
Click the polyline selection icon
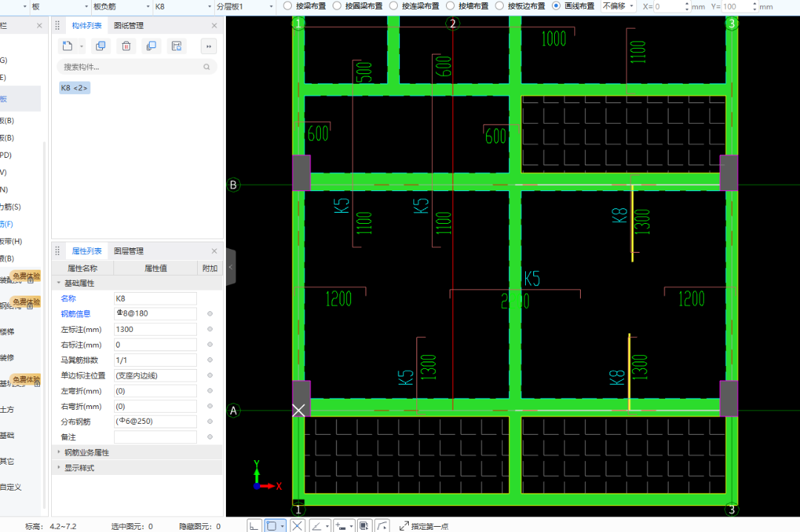pyautogui.click(x=382, y=525)
